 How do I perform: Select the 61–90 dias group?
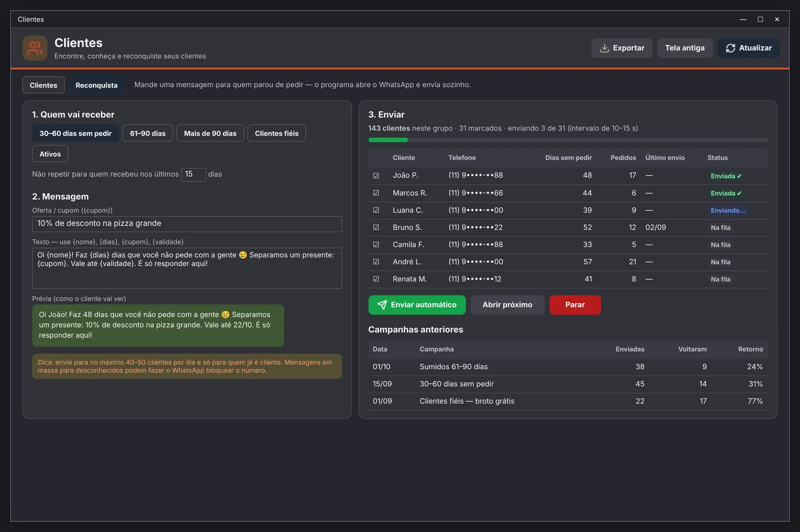click(147, 133)
